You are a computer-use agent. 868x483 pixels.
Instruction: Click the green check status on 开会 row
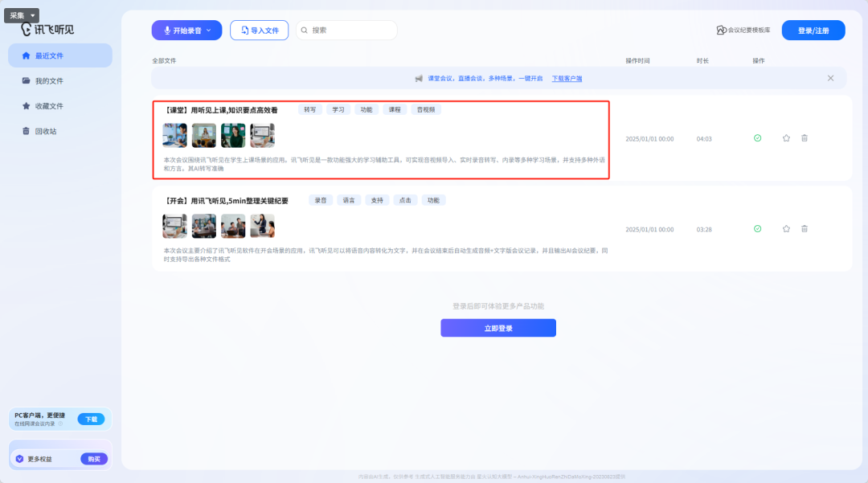757,229
